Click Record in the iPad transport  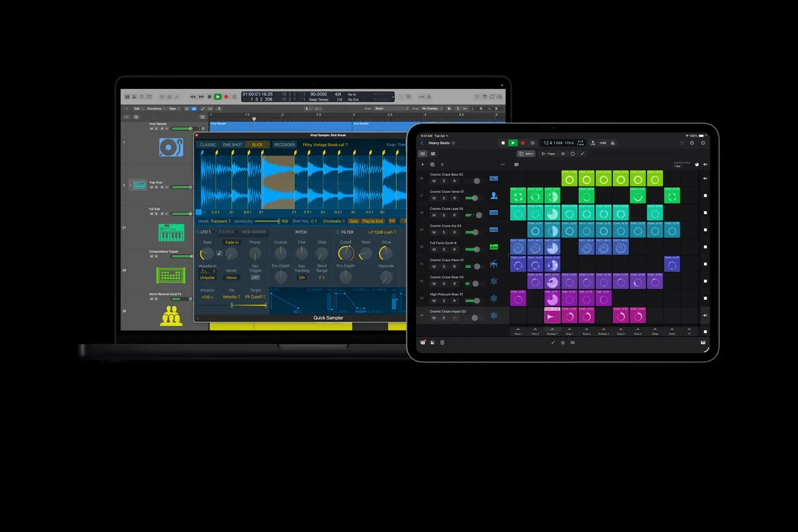tap(523, 143)
